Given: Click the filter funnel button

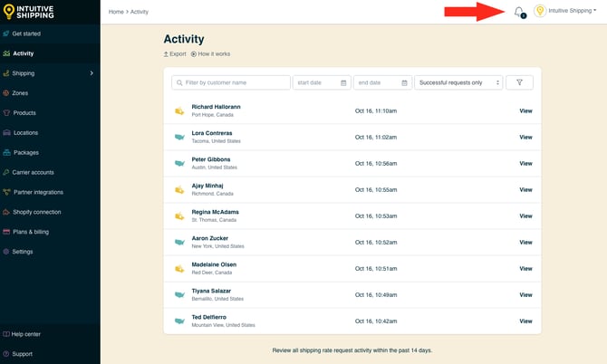Looking at the screenshot, I should [519, 82].
